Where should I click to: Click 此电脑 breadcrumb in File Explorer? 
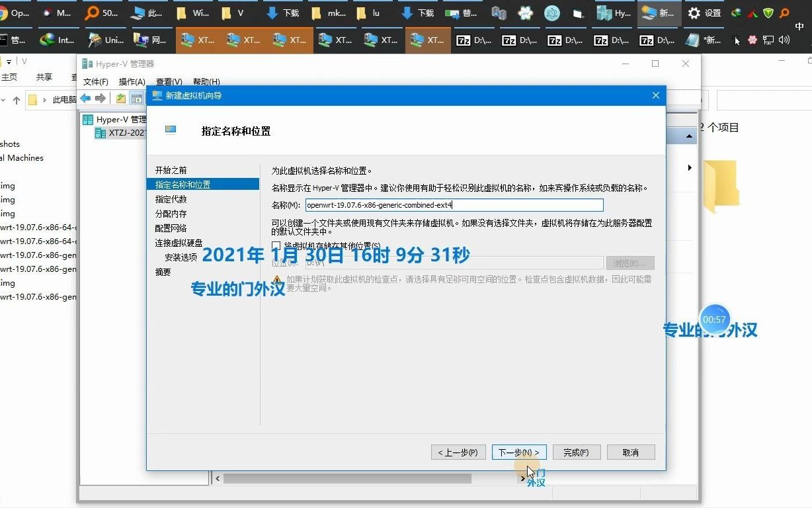click(x=65, y=100)
